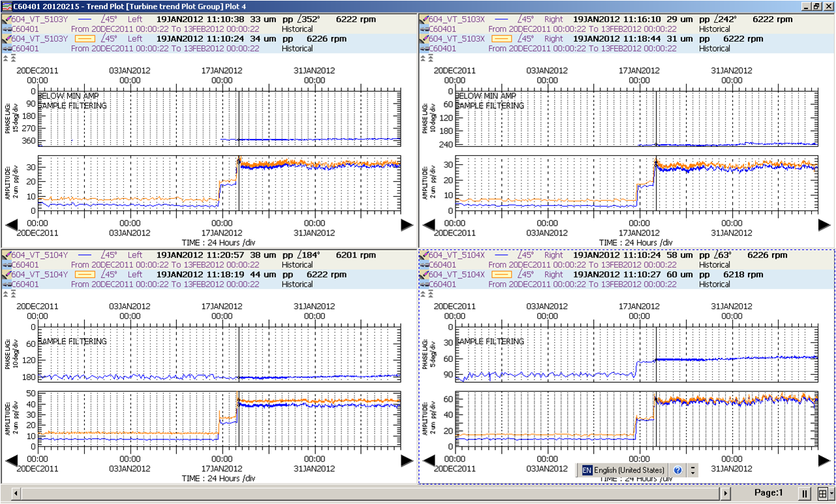Image resolution: width=836 pixels, height=504 pixels.
Task: Click the horizontal scrollbar right arrow
Action: (724, 494)
